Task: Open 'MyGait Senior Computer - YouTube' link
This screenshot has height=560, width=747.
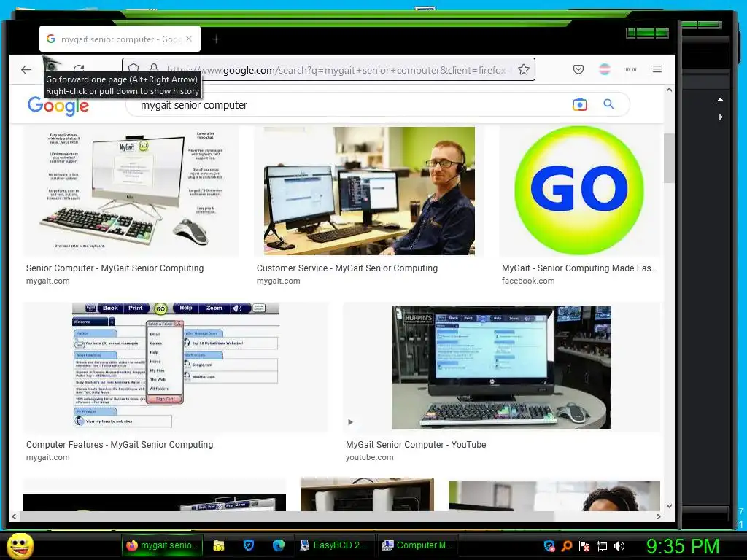Action: coord(416,444)
